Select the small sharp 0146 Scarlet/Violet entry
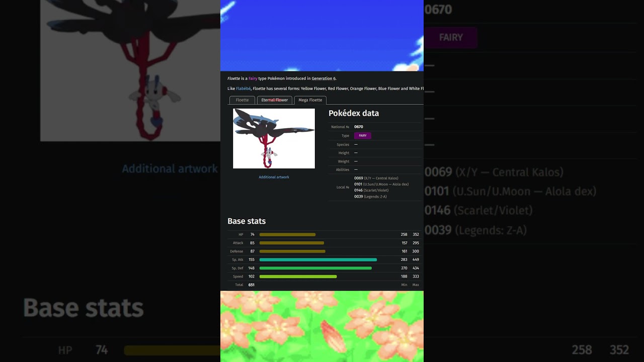Viewport: 644px width, 362px height. pos(371,191)
